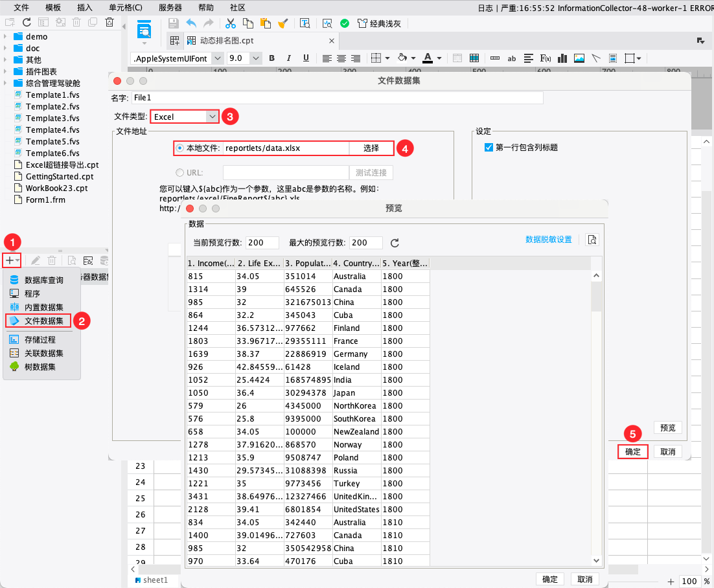Image resolution: width=714 pixels, height=588 pixels.
Task: Select the URL radio button
Action: point(180,173)
